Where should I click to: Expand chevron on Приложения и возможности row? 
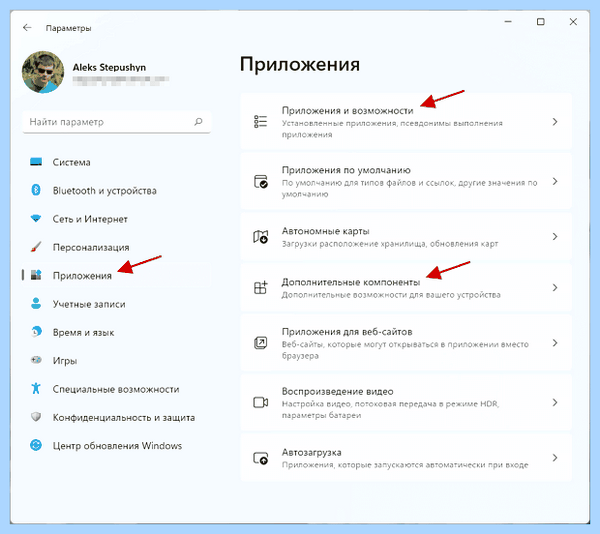coord(555,122)
